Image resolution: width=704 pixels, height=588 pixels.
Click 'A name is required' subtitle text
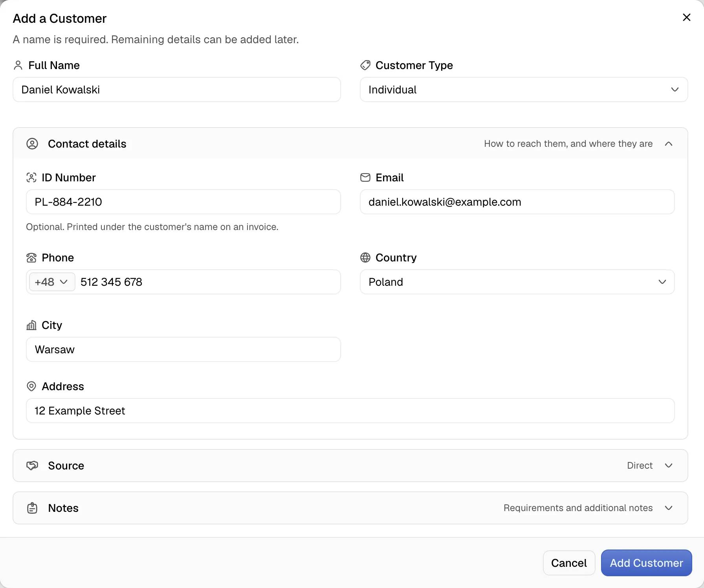156,39
